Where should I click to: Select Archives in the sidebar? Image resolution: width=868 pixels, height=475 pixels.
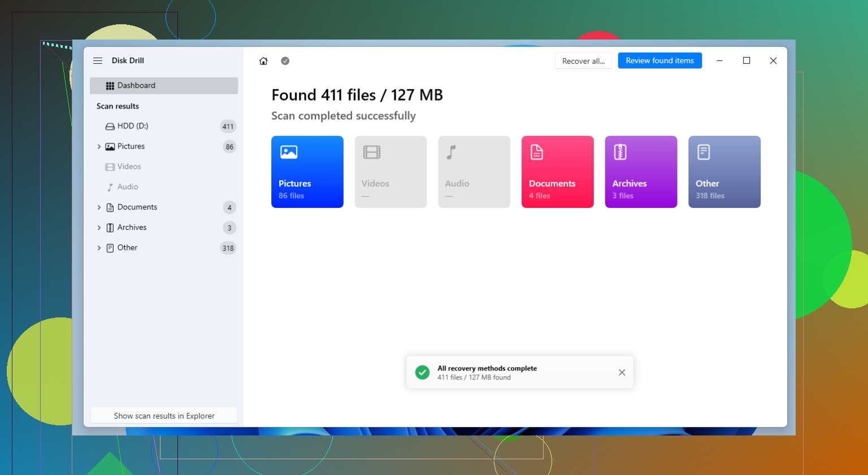pyautogui.click(x=164, y=228)
